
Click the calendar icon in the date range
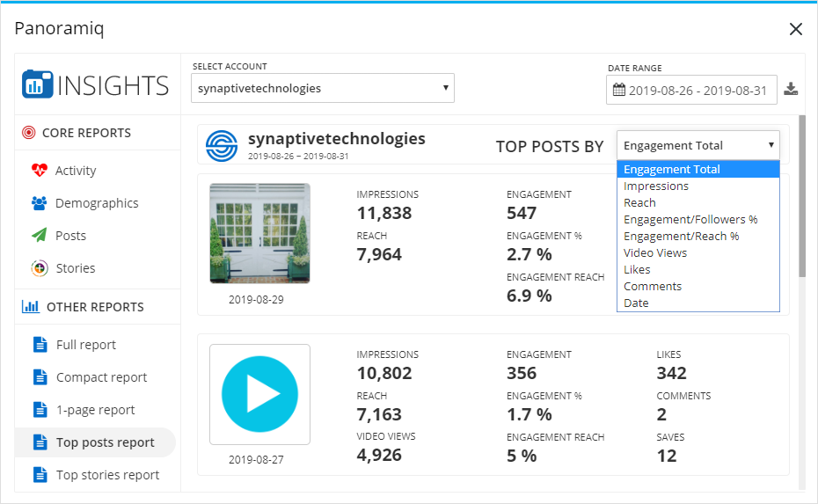tap(618, 90)
